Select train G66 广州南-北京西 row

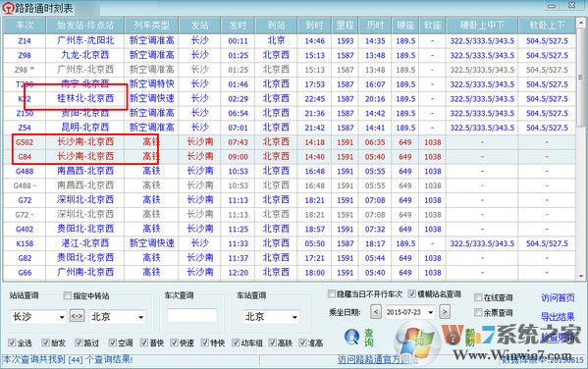coord(290,272)
